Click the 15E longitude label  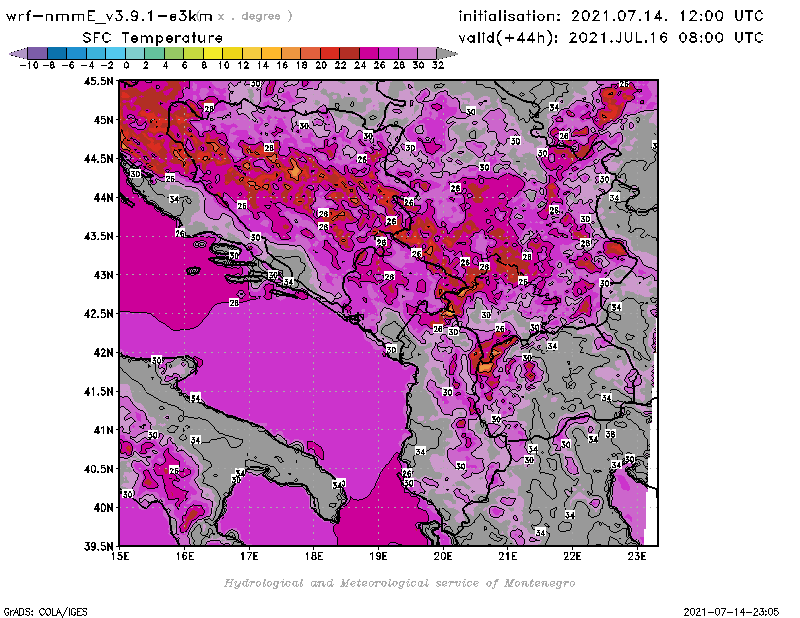click(x=120, y=556)
